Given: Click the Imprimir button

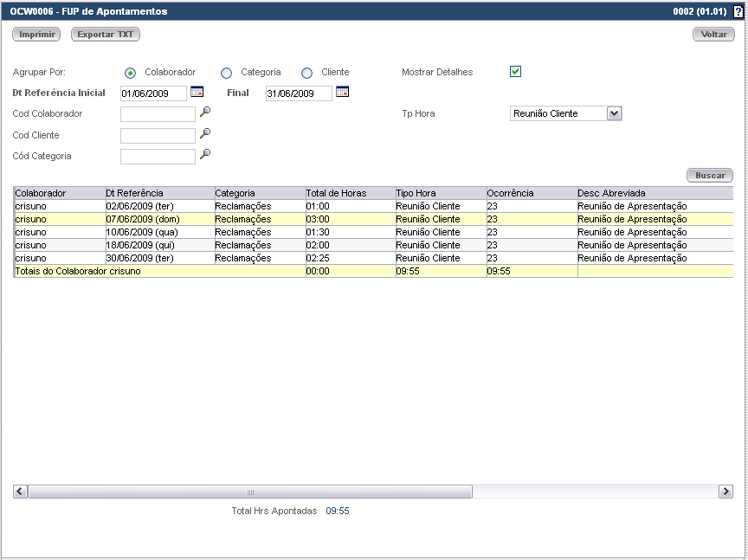Looking at the screenshot, I should click(36, 35).
